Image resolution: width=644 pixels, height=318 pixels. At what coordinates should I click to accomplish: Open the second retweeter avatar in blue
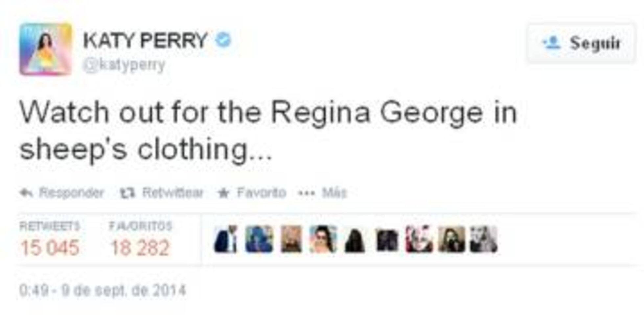click(259, 239)
